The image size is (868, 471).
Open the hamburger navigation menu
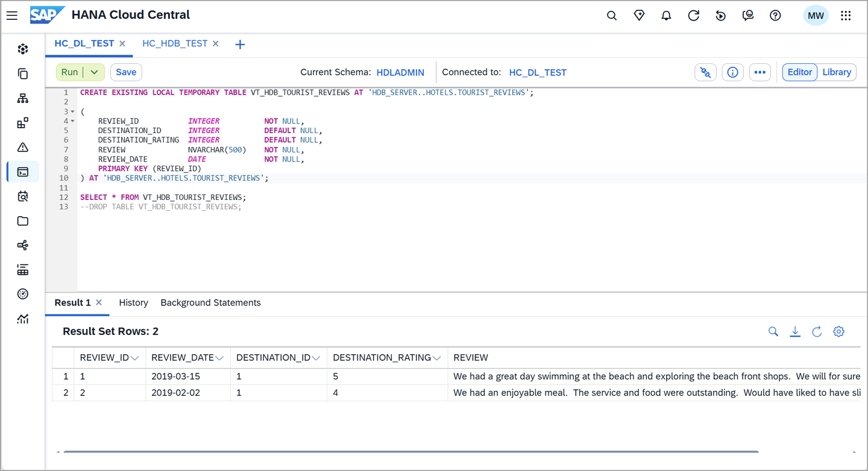[12, 16]
